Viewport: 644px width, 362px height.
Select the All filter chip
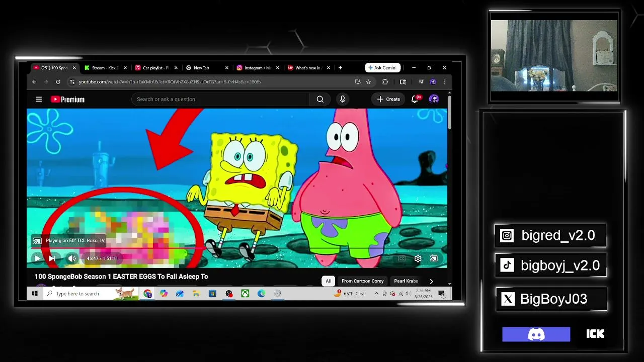[328, 281]
